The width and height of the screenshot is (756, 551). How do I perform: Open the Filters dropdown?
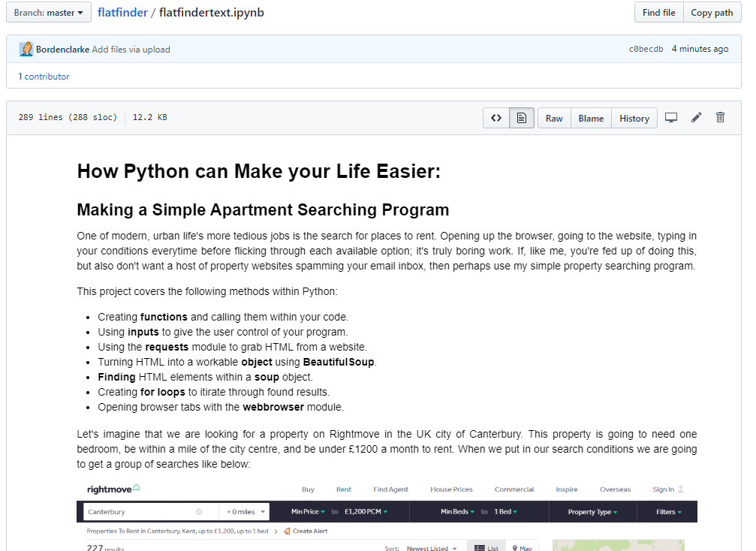pyautogui.click(x=669, y=512)
